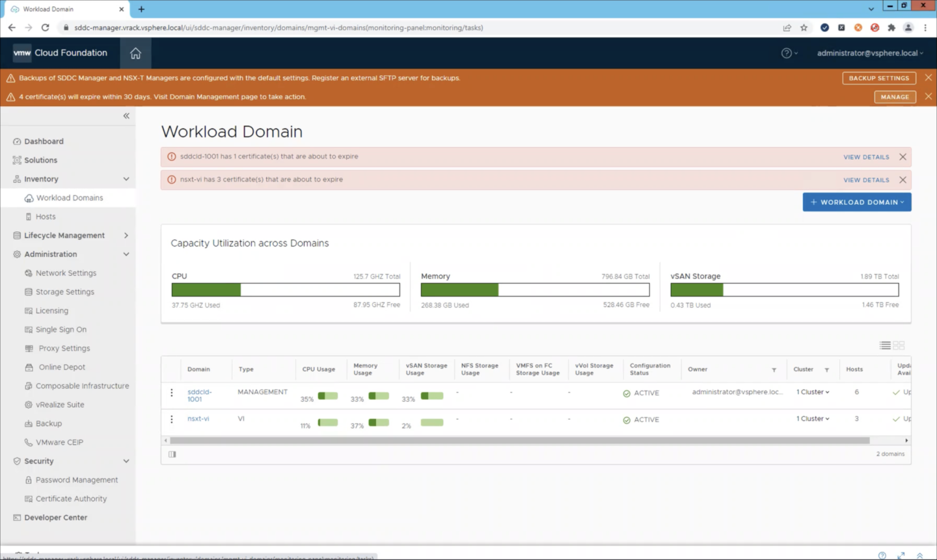Viewport: 937px width, 560px height.
Task: Click the Home icon in the top navigation
Action: pyautogui.click(x=135, y=53)
